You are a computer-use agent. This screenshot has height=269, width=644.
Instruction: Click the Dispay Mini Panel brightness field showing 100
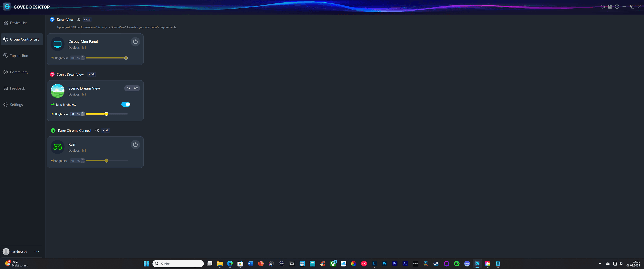click(x=75, y=58)
